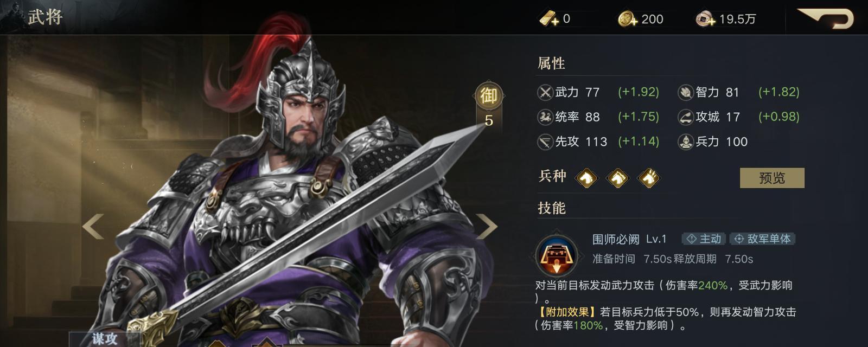Tap the first troop type horse icon
This screenshot has width=868, height=347.
pyautogui.click(x=586, y=177)
